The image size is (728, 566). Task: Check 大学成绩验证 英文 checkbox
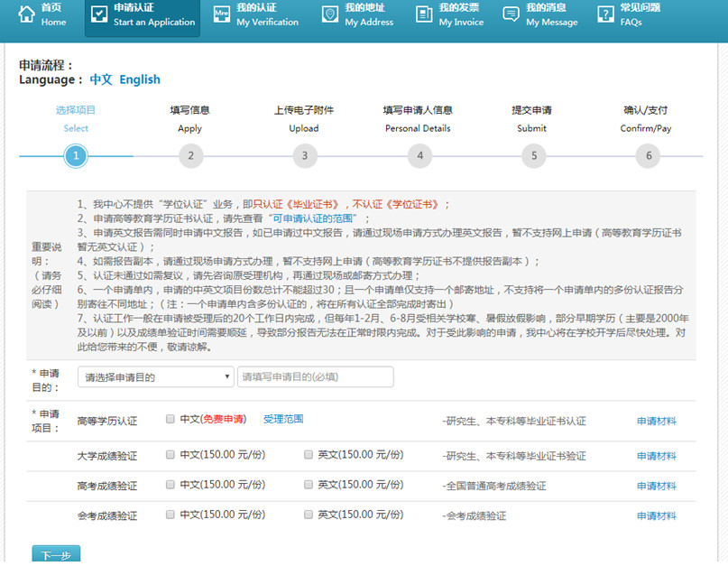(309, 454)
